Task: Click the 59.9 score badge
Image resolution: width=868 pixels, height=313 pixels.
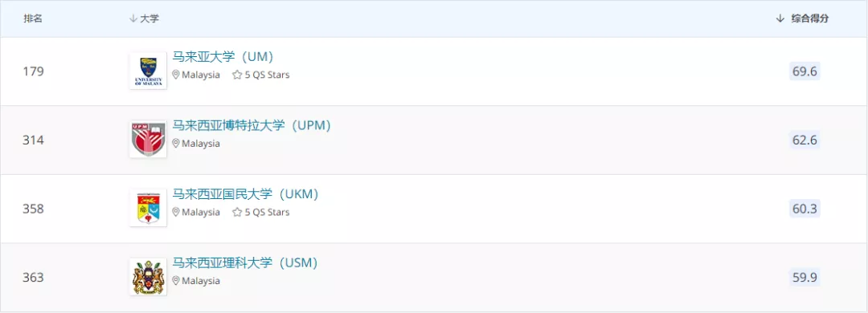Action: [x=805, y=277]
